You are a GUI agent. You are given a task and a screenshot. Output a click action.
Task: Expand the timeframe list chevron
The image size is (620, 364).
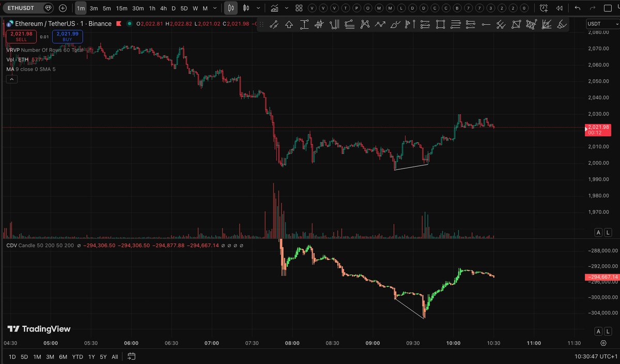point(214,8)
